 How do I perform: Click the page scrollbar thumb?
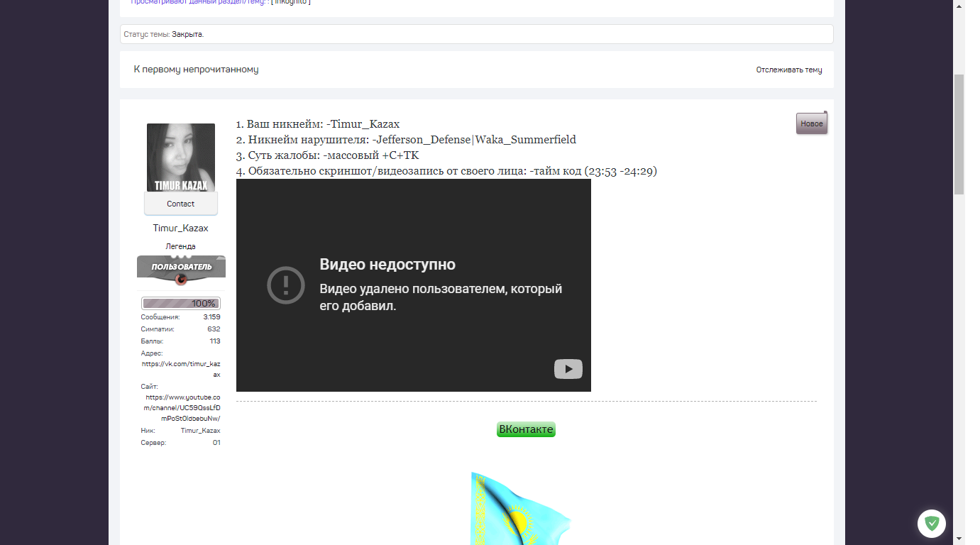tap(959, 134)
